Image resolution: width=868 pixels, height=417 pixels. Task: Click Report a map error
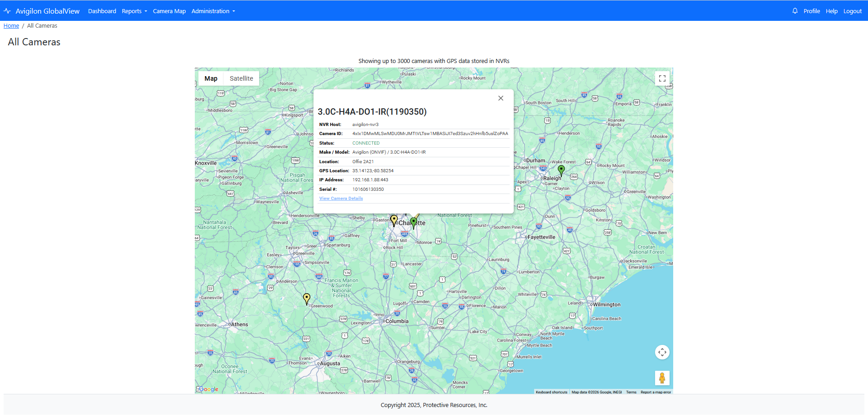click(656, 392)
